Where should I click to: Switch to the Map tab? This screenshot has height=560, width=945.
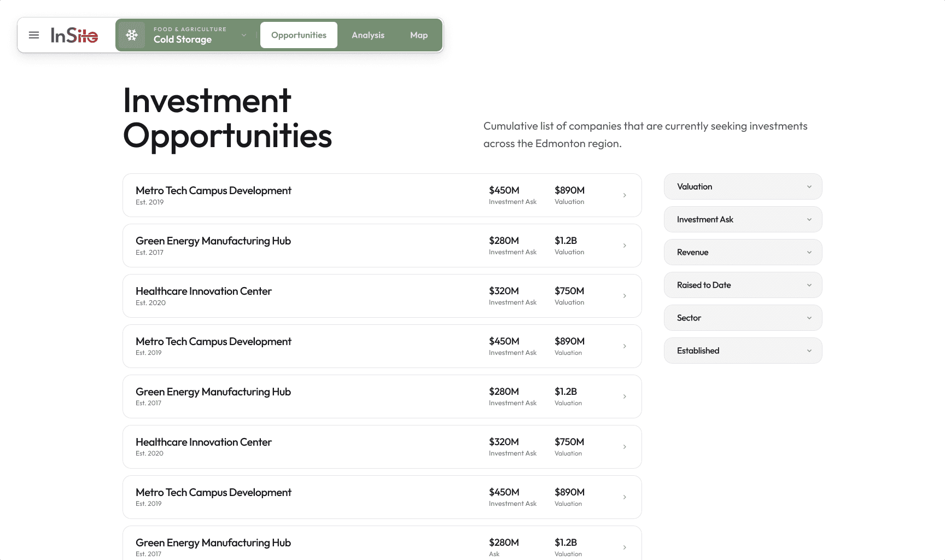point(419,35)
